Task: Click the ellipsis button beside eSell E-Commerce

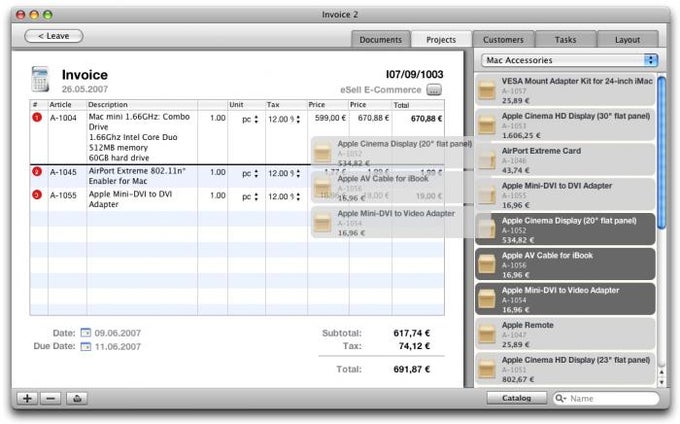Action: [434, 90]
